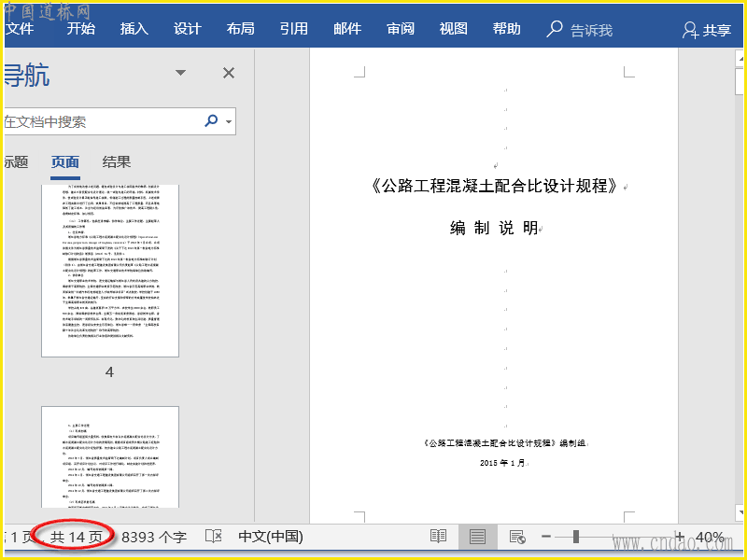Open the 文件 menu
The width and height of the screenshot is (747, 560).
pos(20,29)
